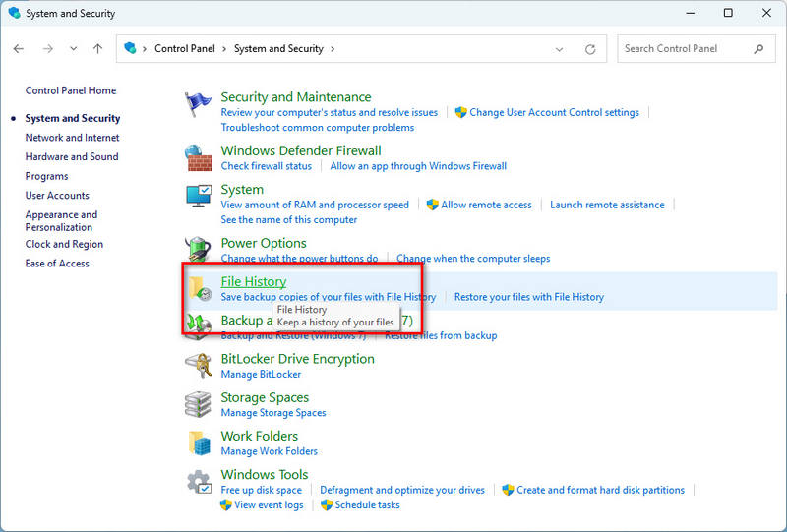Click System and Security in sidebar
The height and width of the screenshot is (532, 787).
click(x=73, y=118)
